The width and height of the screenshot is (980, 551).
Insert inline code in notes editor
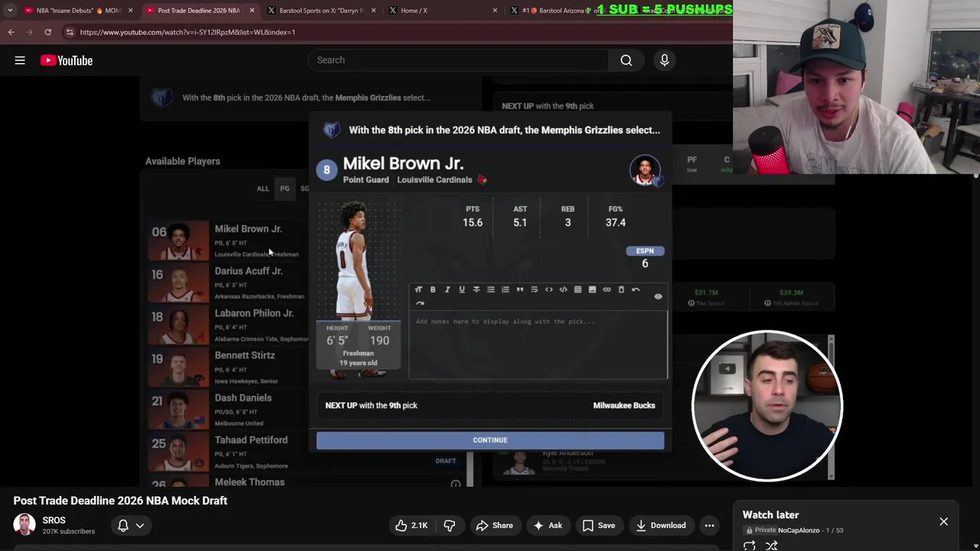pos(549,290)
